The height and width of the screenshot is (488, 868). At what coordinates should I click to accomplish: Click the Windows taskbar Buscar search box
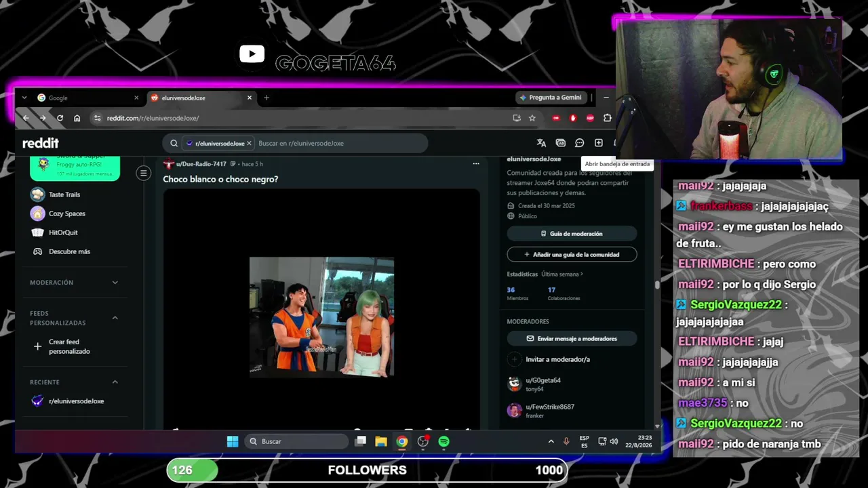click(296, 441)
